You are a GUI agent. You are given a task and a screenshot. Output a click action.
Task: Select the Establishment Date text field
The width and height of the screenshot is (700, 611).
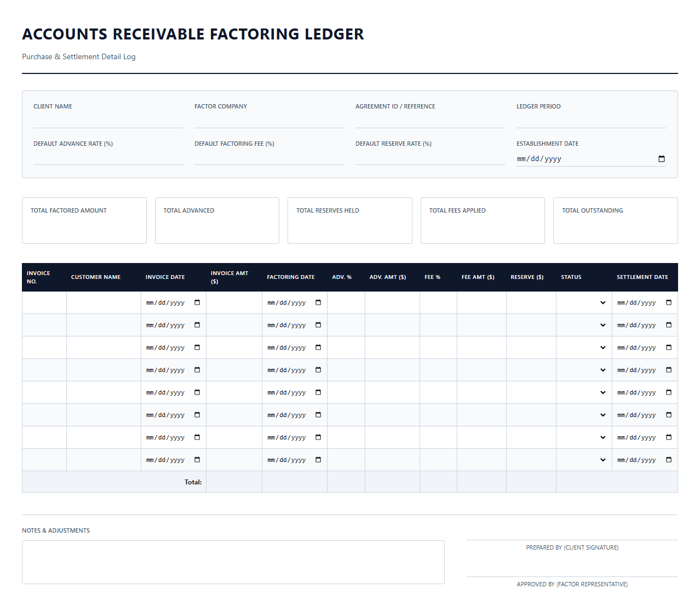592,159
